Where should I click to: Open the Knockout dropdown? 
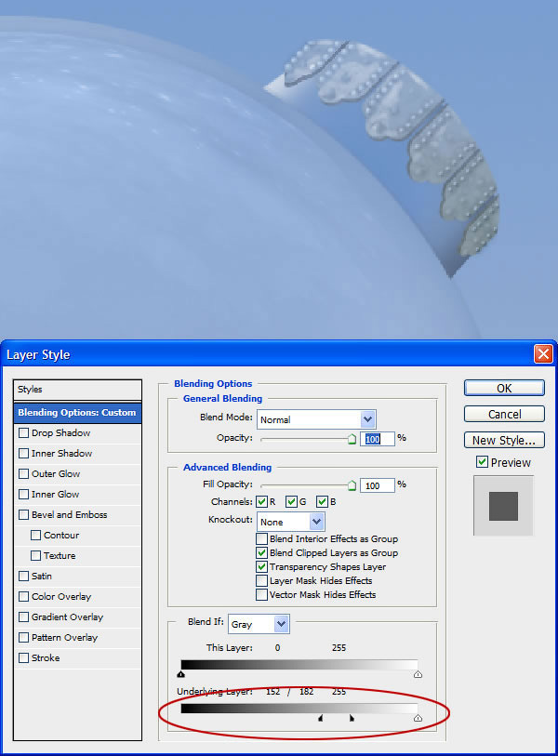(x=291, y=522)
